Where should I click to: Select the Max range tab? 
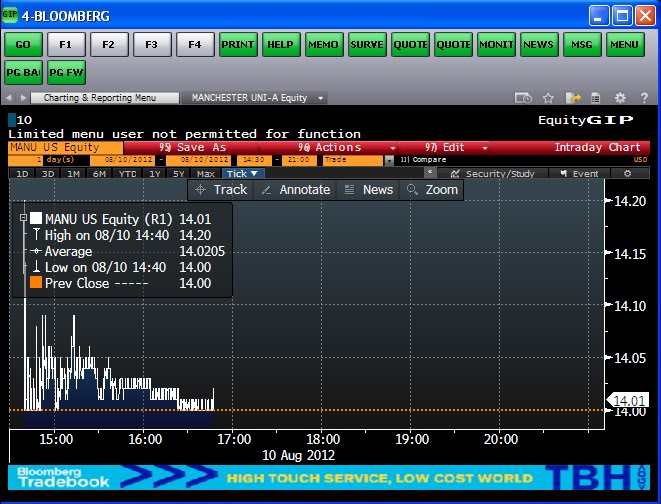pos(206,174)
